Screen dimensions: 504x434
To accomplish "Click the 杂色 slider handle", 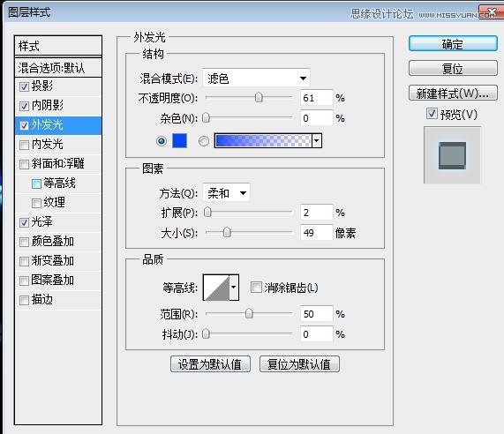I will pos(206,117).
